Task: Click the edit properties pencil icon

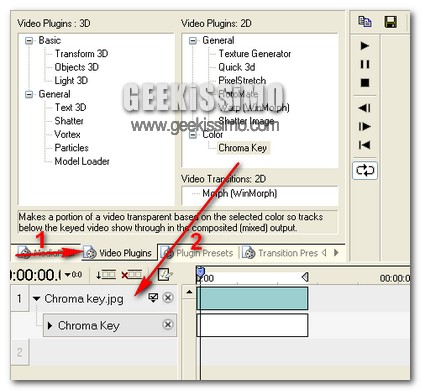Action: tap(165, 274)
